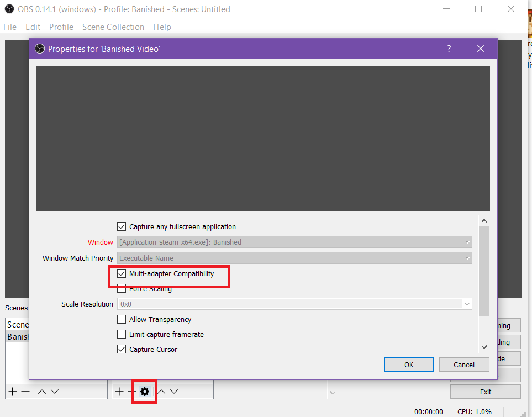This screenshot has width=532, height=417.
Task: Click the properties list scrollbar thumb
Action: pos(484,271)
